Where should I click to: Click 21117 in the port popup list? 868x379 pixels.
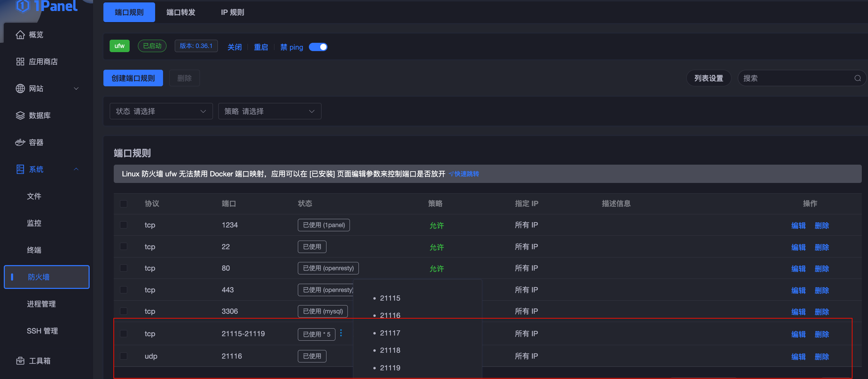(390, 333)
